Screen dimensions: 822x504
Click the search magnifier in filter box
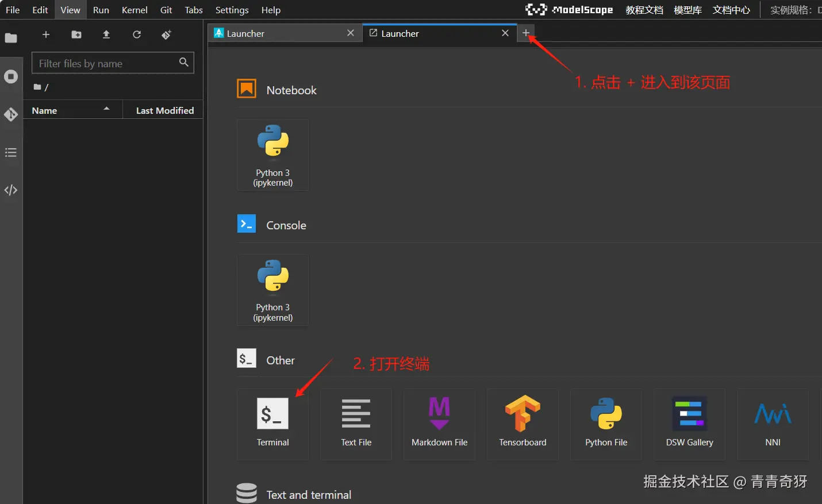(x=184, y=62)
